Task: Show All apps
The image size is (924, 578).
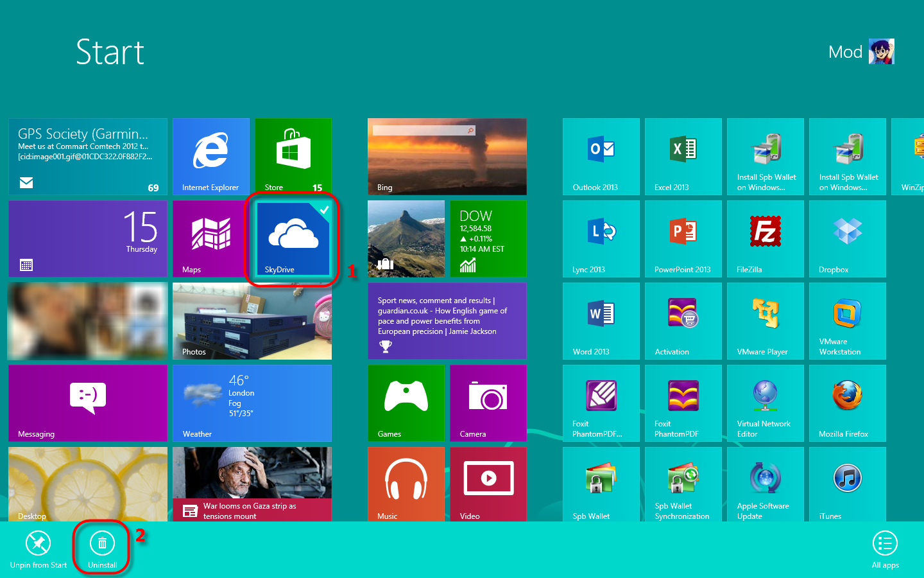Action: (886, 550)
